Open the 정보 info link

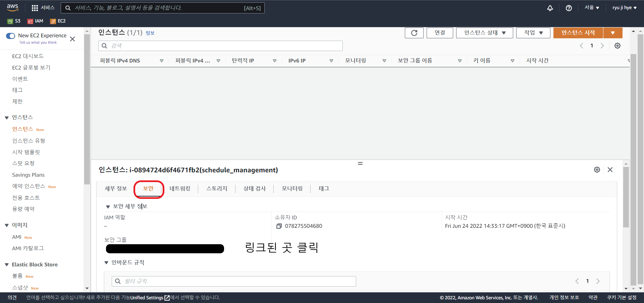(150, 33)
